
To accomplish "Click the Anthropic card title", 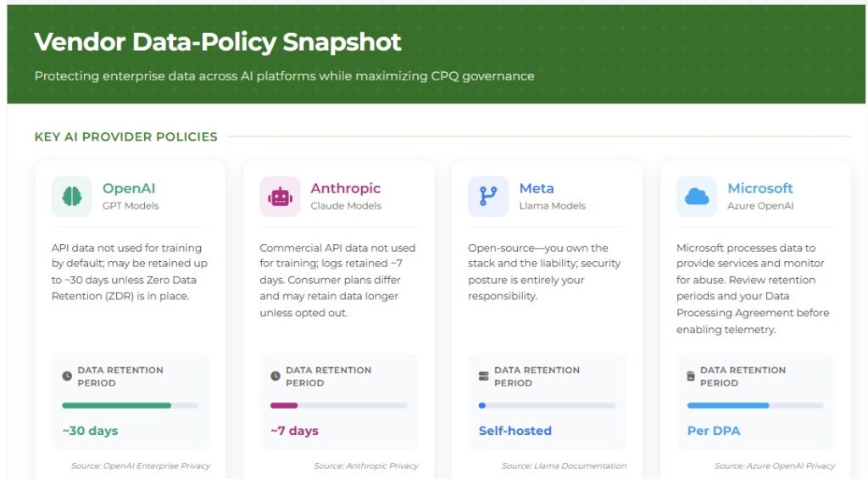I will [x=345, y=188].
